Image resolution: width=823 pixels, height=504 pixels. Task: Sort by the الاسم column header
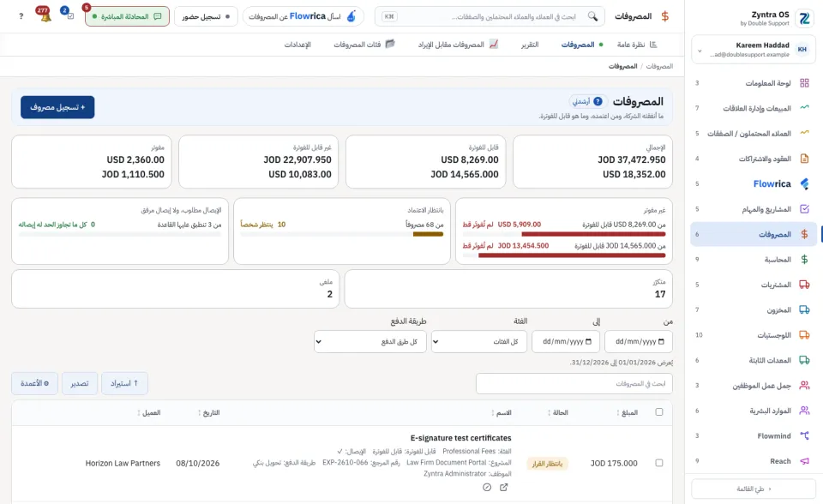click(x=502, y=412)
